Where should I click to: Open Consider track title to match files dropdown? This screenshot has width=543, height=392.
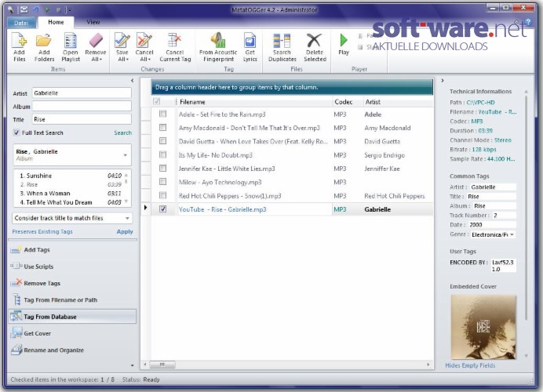tap(127, 218)
